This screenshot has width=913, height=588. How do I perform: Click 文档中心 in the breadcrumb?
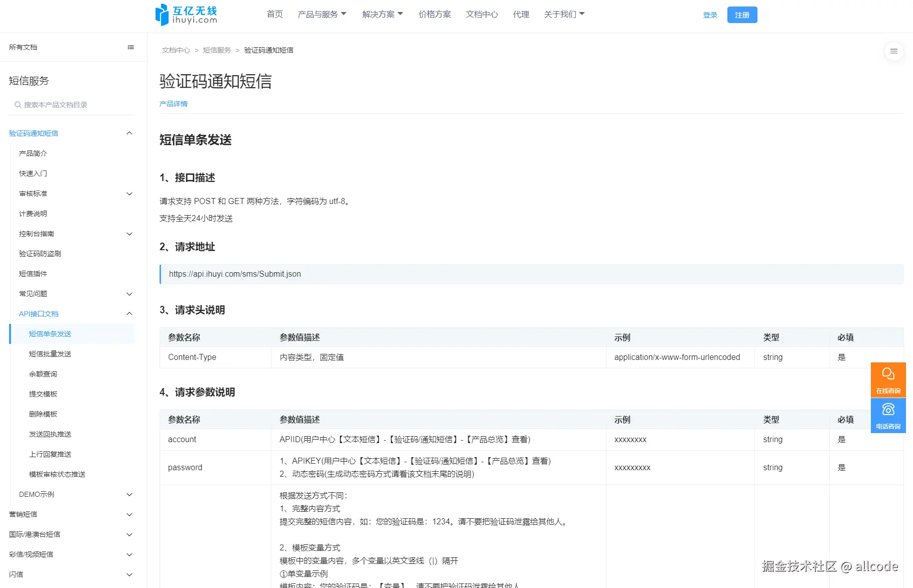point(176,50)
